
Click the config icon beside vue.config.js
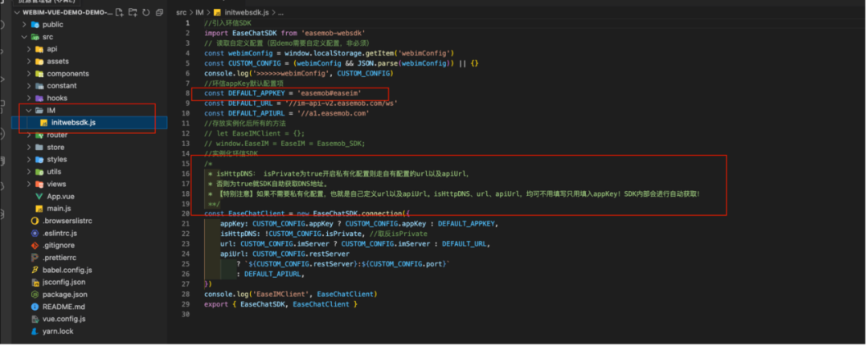pyautogui.click(x=35, y=319)
